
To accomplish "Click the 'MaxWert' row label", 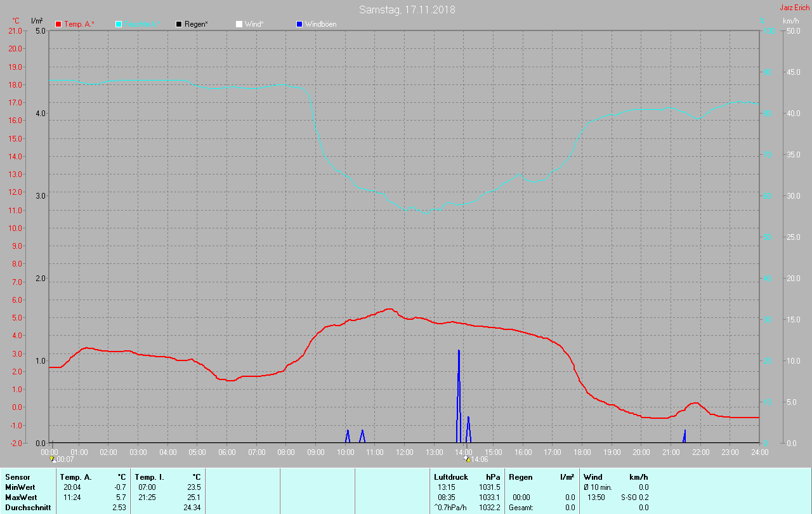I will 21,497.
